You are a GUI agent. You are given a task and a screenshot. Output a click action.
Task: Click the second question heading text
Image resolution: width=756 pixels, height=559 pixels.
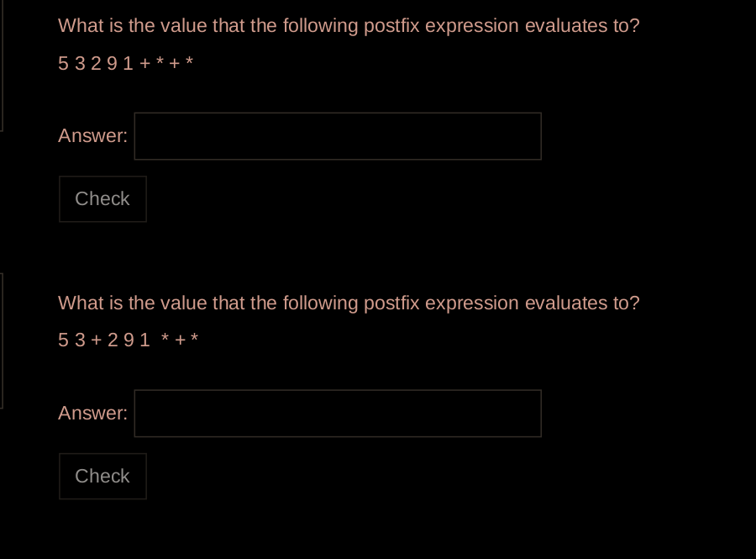tap(348, 303)
